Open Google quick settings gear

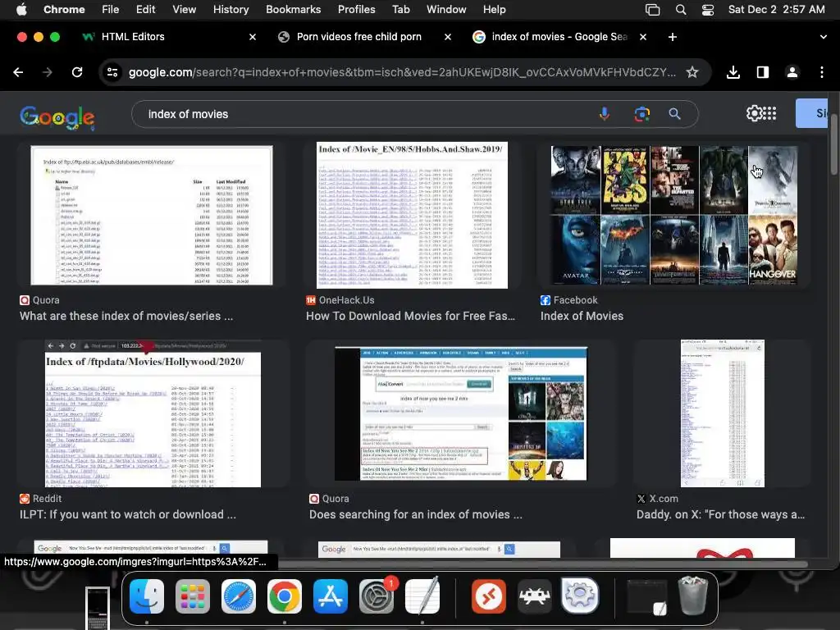pyautogui.click(x=754, y=113)
